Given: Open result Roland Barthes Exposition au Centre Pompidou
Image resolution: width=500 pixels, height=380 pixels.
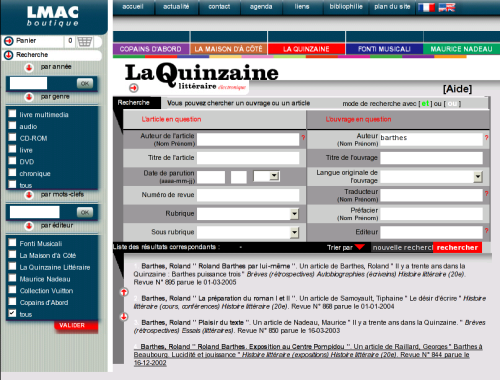Looking at the screenshot, I should click(x=307, y=355).
